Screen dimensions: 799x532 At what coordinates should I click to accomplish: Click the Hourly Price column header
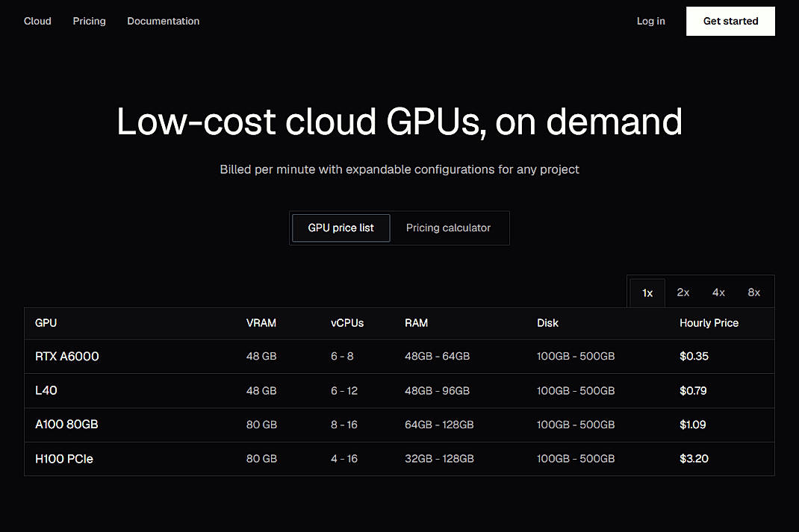coord(709,323)
